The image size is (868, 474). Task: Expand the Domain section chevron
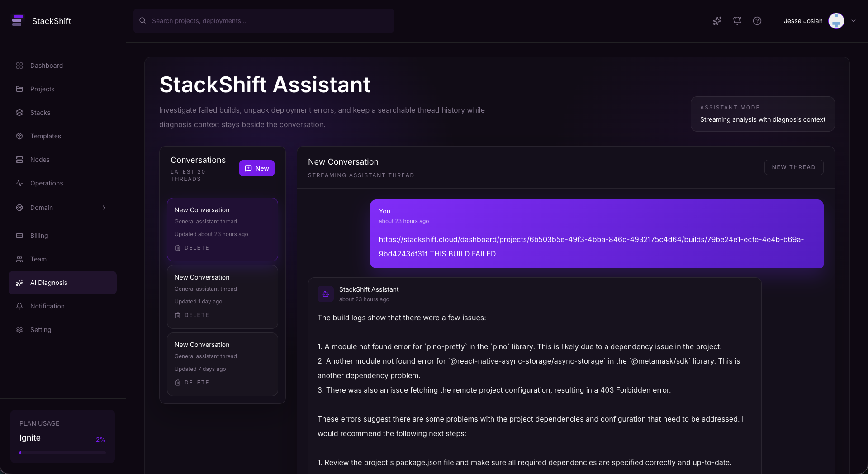(x=104, y=208)
